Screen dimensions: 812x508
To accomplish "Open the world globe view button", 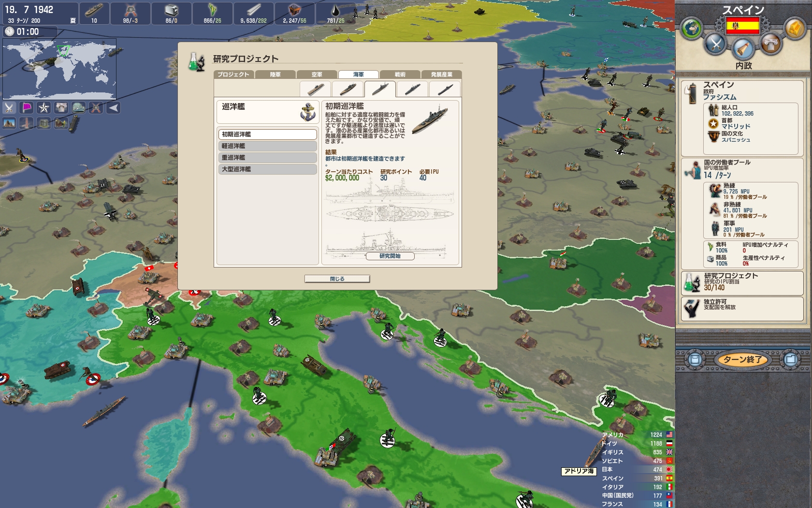I will click(692, 29).
